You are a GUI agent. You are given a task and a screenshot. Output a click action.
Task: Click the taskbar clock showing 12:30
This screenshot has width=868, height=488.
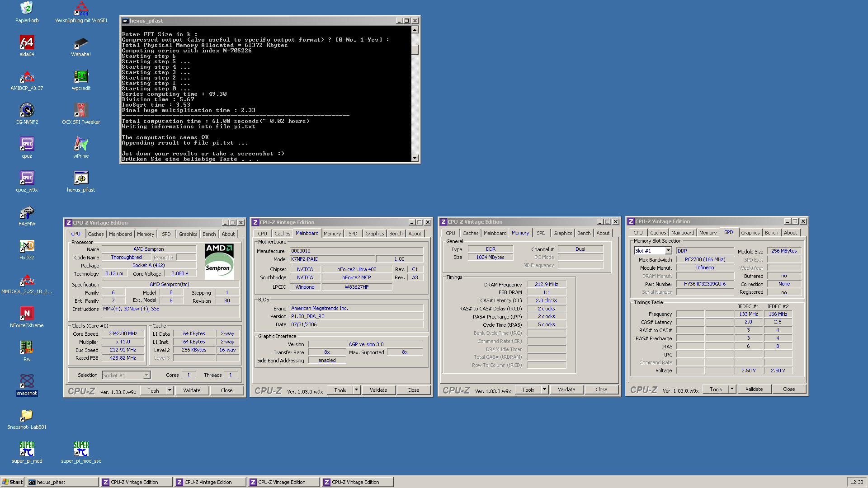[856, 482]
